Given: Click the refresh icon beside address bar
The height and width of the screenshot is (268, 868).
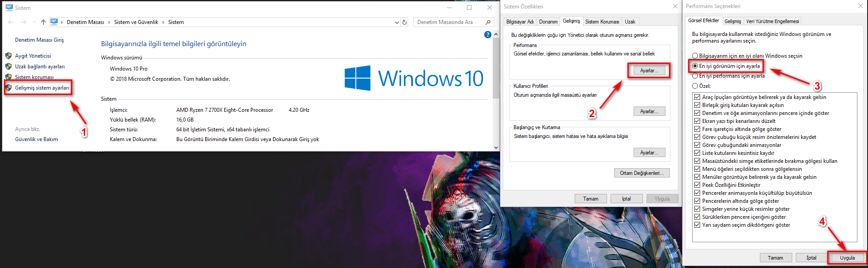Looking at the screenshot, I should click(x=404, y=22).
